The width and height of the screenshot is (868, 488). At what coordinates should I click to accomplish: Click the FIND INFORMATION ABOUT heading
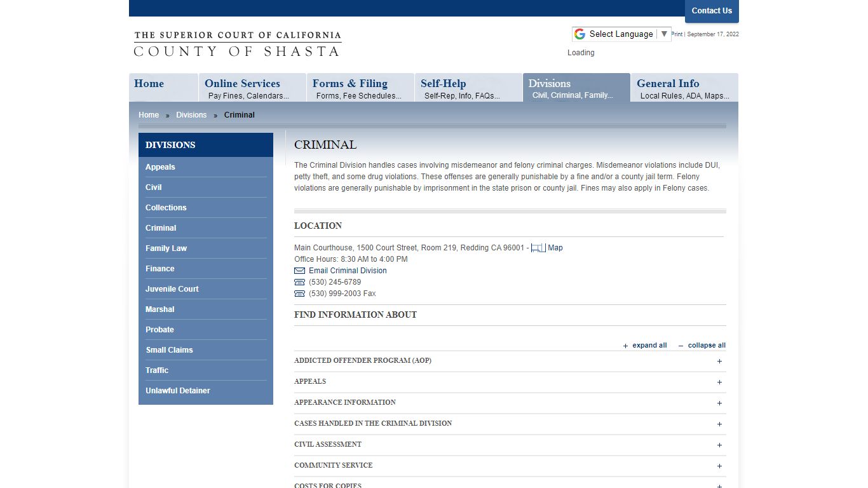(x=355, y=315)
